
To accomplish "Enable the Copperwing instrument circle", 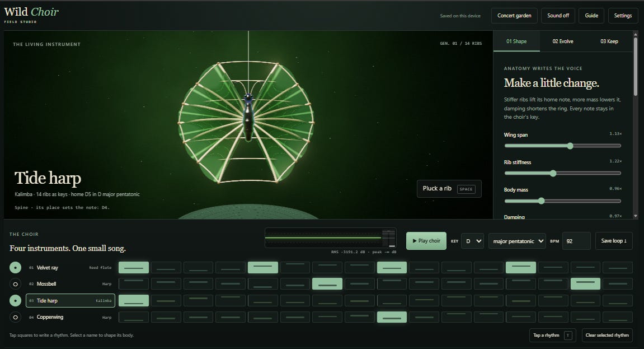I will pyautogui.click(x=15, y=317).
